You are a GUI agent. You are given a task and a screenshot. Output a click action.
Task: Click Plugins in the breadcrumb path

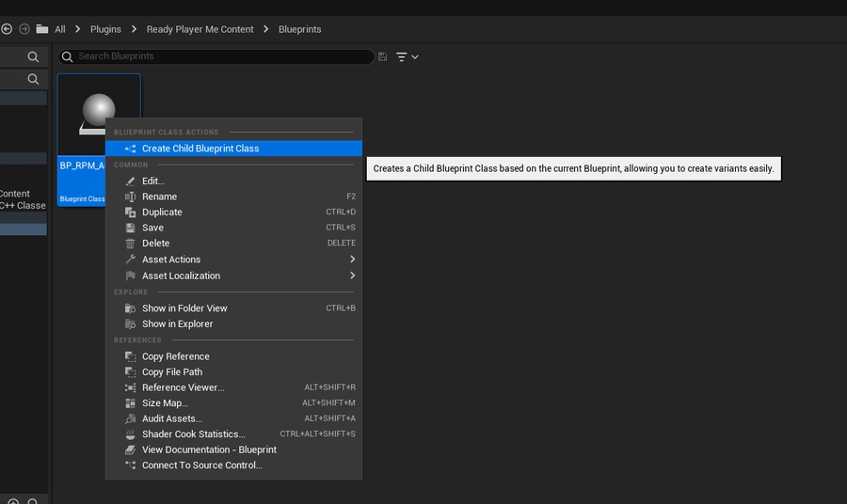[105, 29]
